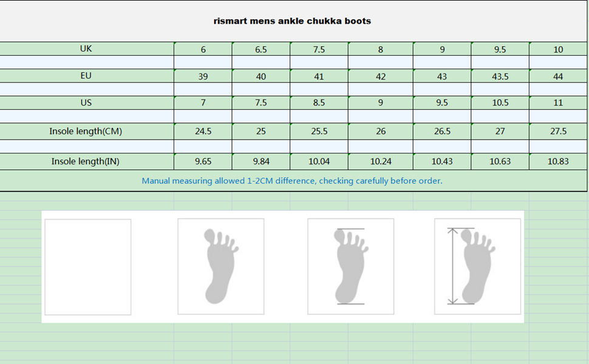Select insole inch cell '9.84'
Image resolution: width=589 pixels, height=364 pixels.
261,161
